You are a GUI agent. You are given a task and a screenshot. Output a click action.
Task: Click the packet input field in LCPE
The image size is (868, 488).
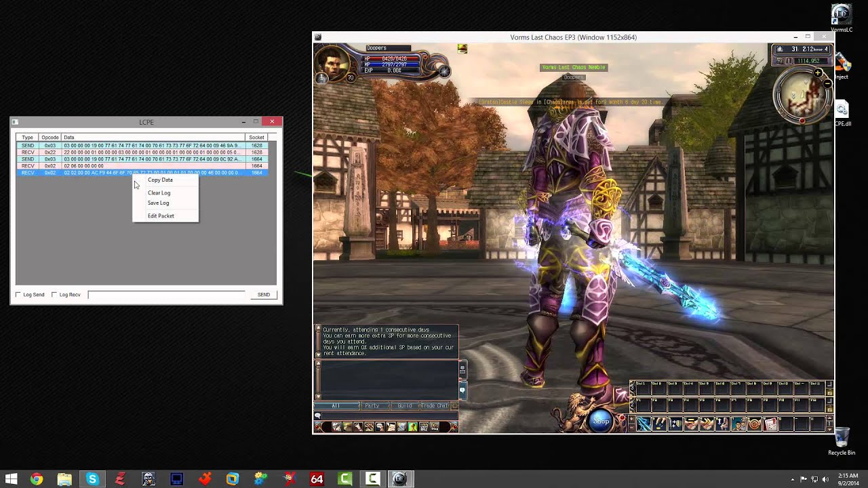pyautogui.click(x=166, y=295)
